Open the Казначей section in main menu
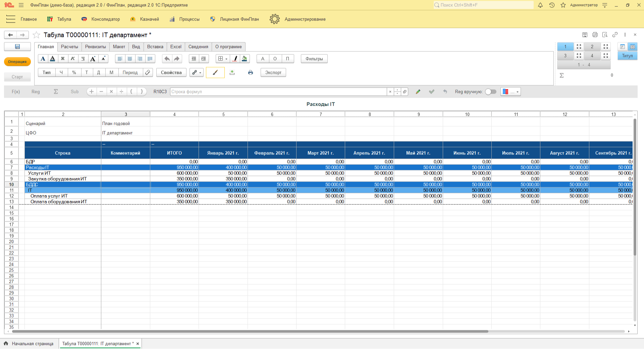 coord(149,19)
